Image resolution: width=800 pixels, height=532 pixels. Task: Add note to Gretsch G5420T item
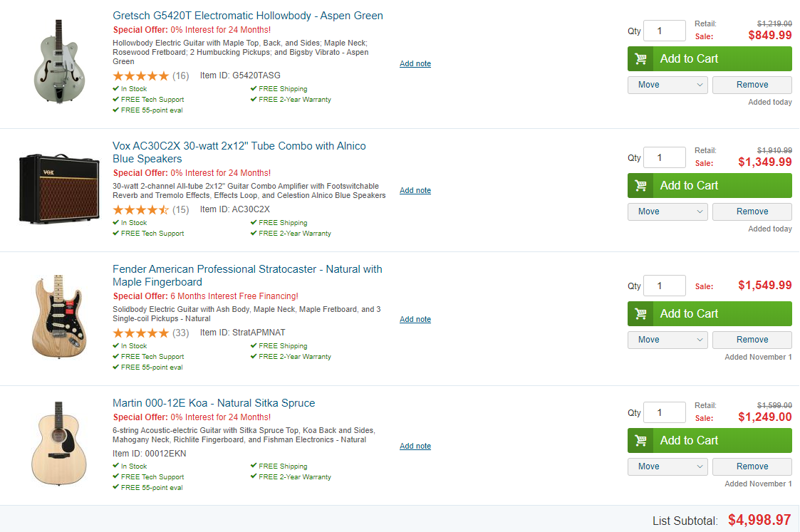pos(415,64)
